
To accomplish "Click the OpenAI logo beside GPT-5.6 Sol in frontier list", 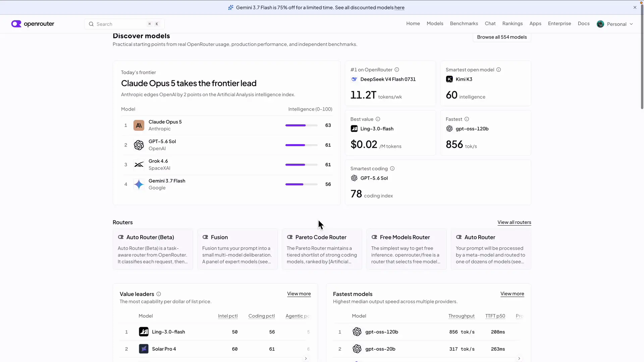I will pos(139,145).
